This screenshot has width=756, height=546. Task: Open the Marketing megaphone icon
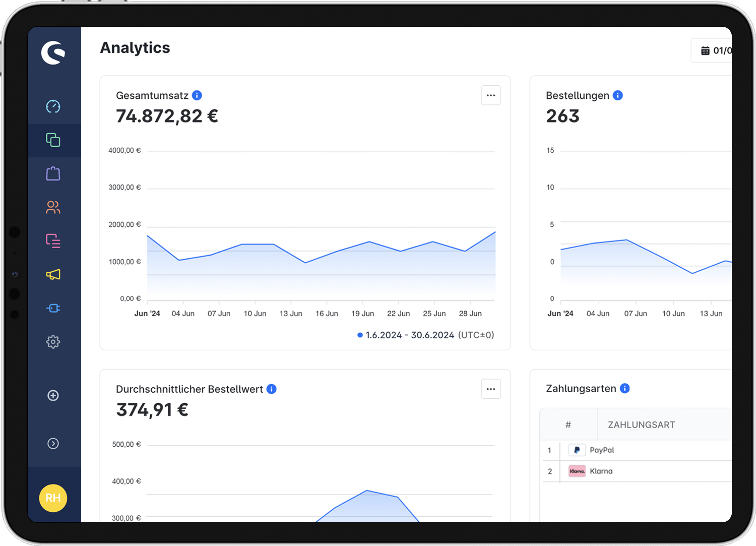[53, 274]
